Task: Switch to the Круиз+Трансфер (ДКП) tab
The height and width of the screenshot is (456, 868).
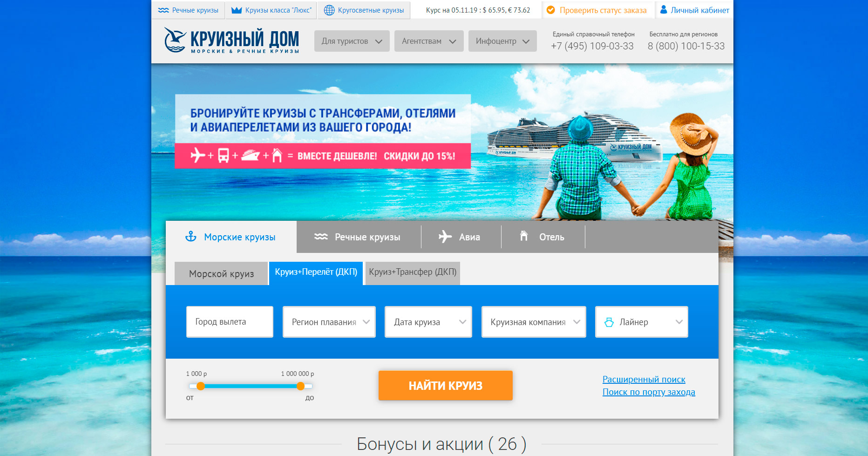Action: [x=412, y=273]
